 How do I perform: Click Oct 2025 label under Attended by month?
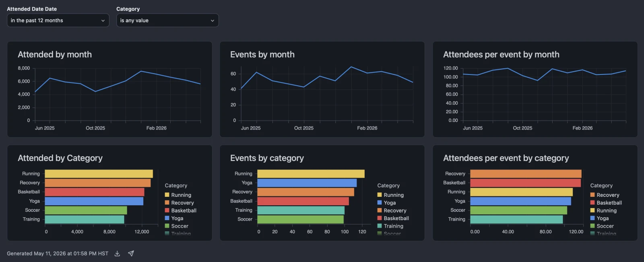click(95, 128)
